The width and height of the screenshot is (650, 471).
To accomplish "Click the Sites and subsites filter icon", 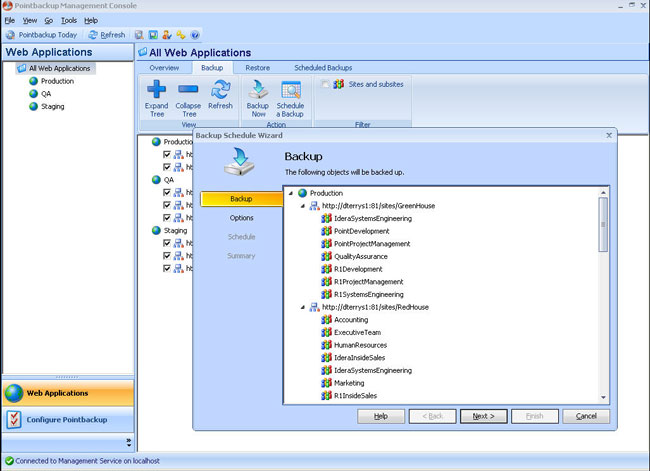I will point(339,84).
